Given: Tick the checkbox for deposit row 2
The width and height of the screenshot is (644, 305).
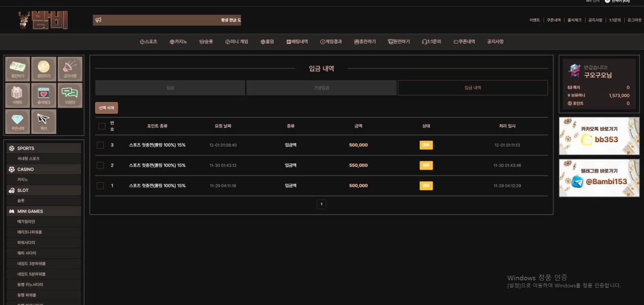Looking at the screenshot, I should (x=100, y=165).
